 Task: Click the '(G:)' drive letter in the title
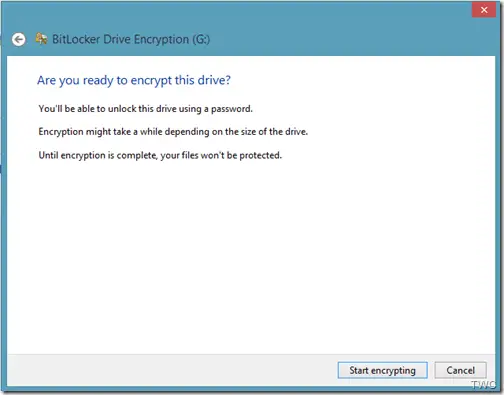pos(201,39)
